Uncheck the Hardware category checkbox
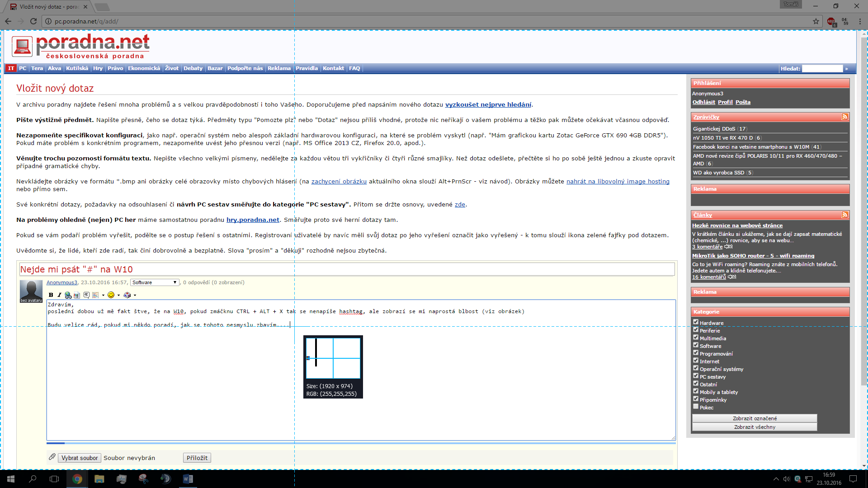 click(x=696, y=322)
